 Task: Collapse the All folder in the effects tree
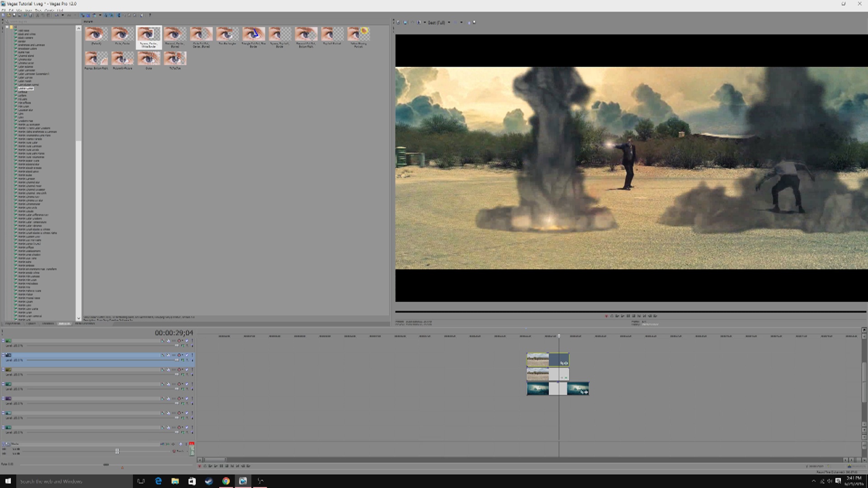(x=7, y=27)
